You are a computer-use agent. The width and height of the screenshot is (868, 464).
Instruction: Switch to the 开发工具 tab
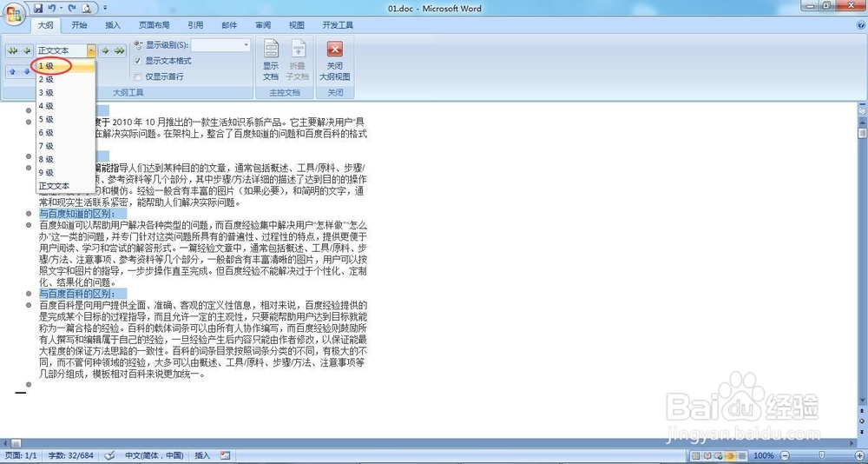point(339,25)
